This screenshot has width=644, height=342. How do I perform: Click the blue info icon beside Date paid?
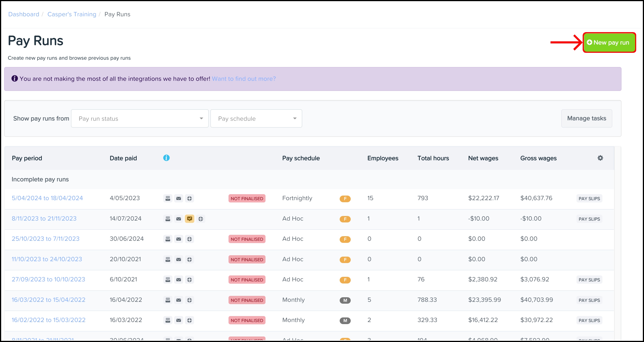(x=166, y=158)
